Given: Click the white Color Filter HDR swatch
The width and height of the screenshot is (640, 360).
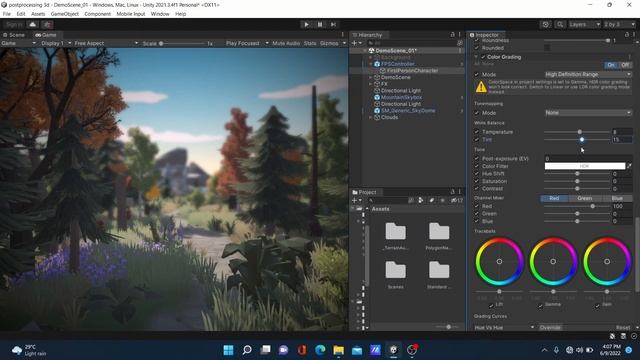Looking at the screenshot, I should [584, 166].
